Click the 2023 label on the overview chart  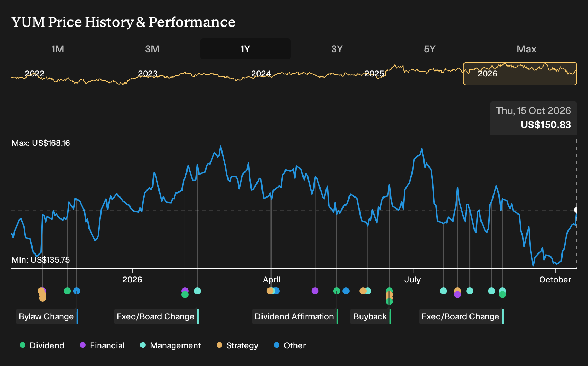point(148,74)
